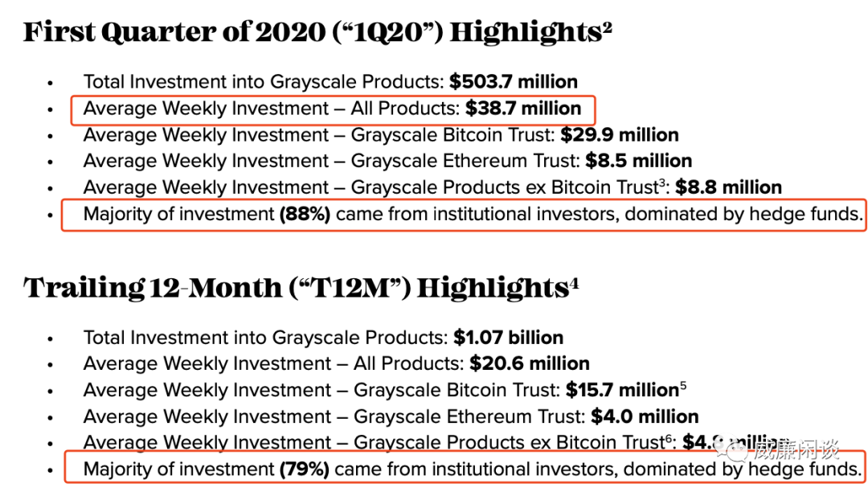Click the "(79%)" institutional investors percentage
Viewport: 868px width, 488px height.
click(x=304, y=470)
